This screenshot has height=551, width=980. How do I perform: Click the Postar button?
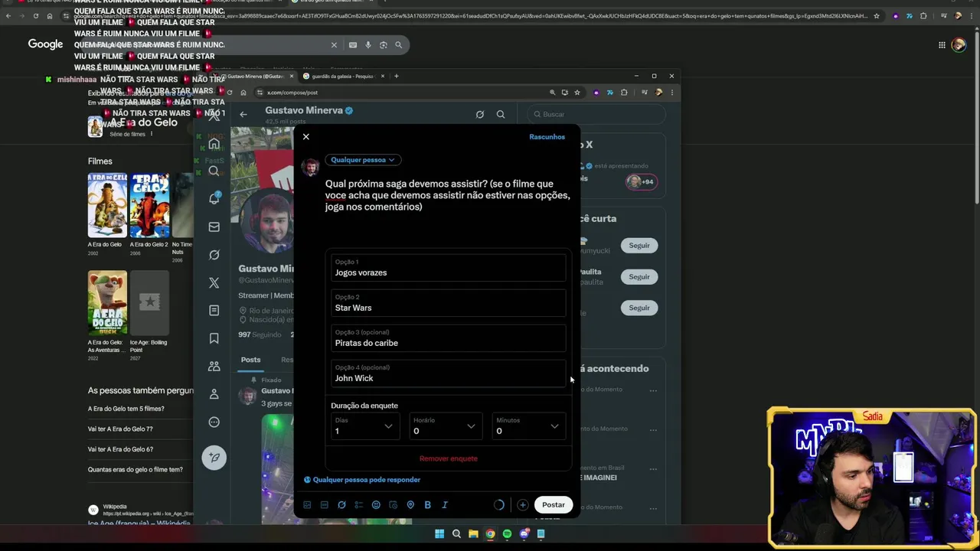pos(554,505)
